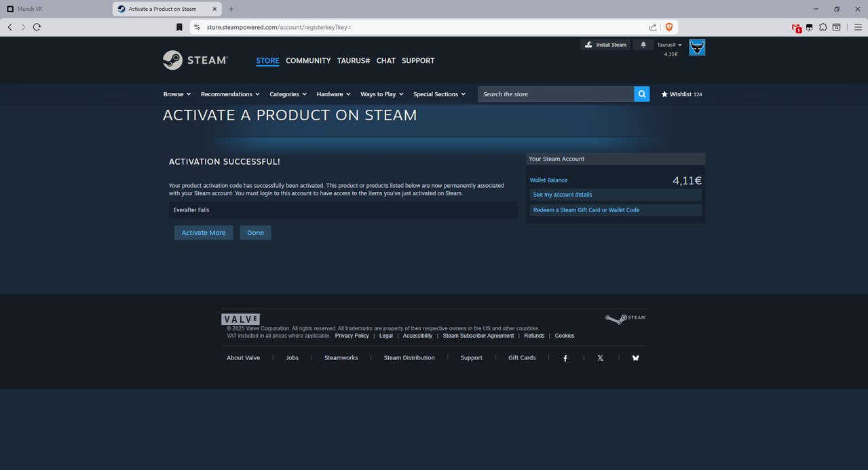Open the Gmail extension icon
Screen dimensions: 868x470
797,28
